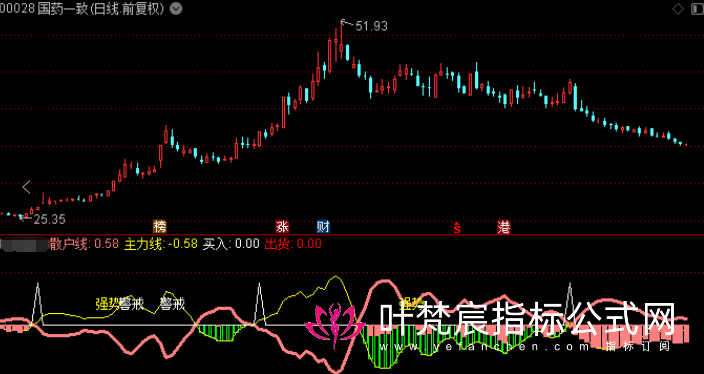Open the 港 event marker
The image size is (704, 374).
[504, 227]
